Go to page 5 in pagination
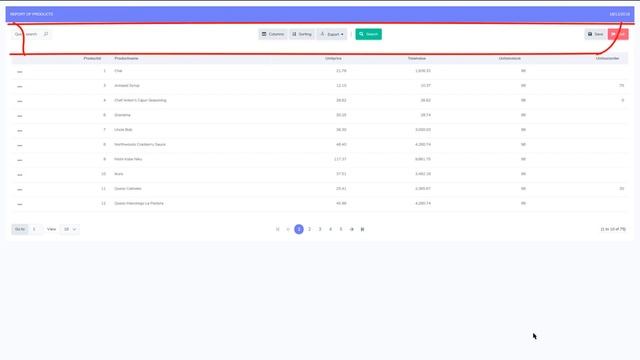Viewport: 640px width, 360px height. click(x=341, y=229)
